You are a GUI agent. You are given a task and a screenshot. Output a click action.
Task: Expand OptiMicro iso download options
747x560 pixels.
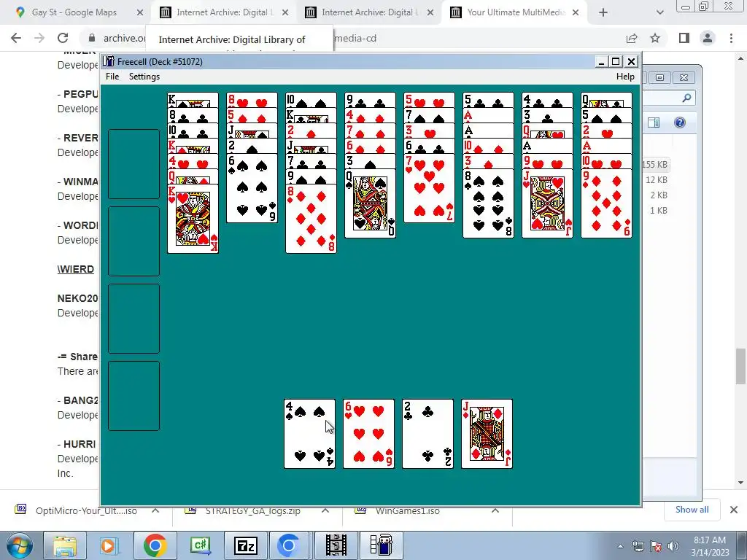pos(155,510)
